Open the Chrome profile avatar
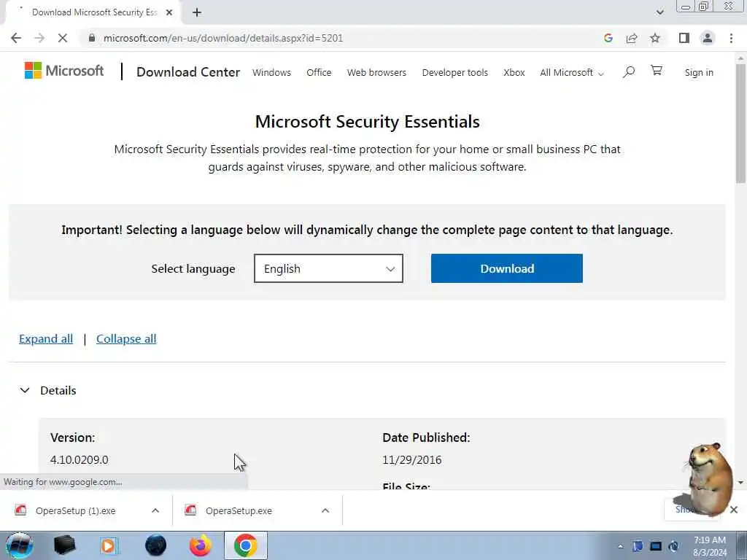 tap(708, 38)
